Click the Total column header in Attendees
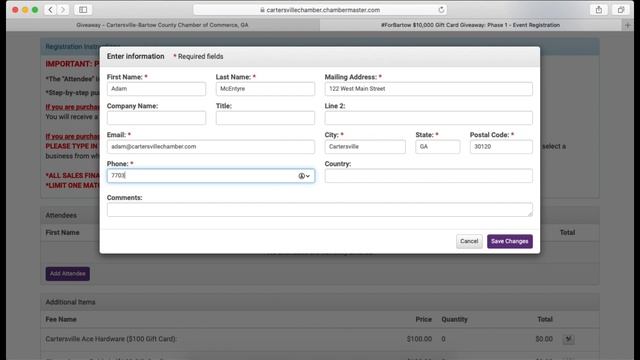640x360 pixels. coord(567,233)
